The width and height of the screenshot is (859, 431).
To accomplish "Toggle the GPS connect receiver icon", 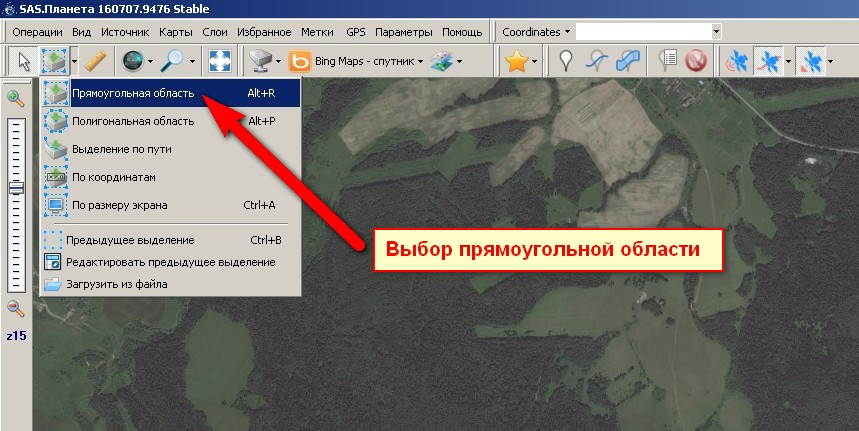I will pyautogui.click(x=737, y=62).
